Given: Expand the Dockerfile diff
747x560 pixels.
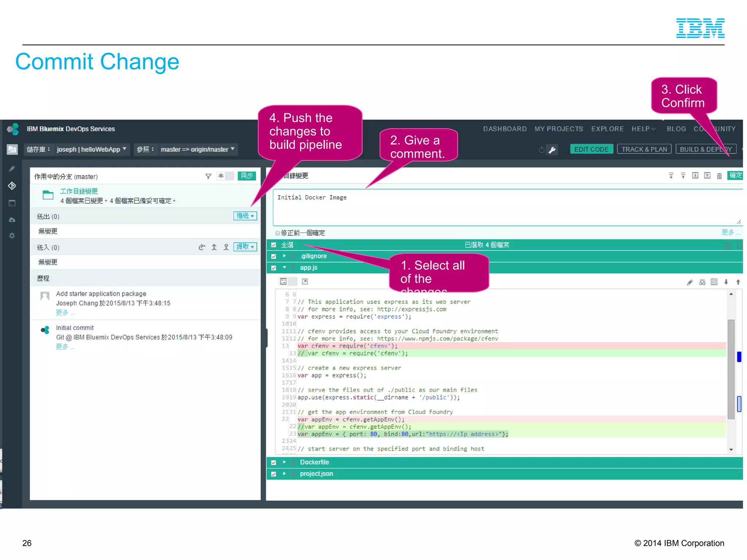Looking at the screenshot, I should click(284, 462).
